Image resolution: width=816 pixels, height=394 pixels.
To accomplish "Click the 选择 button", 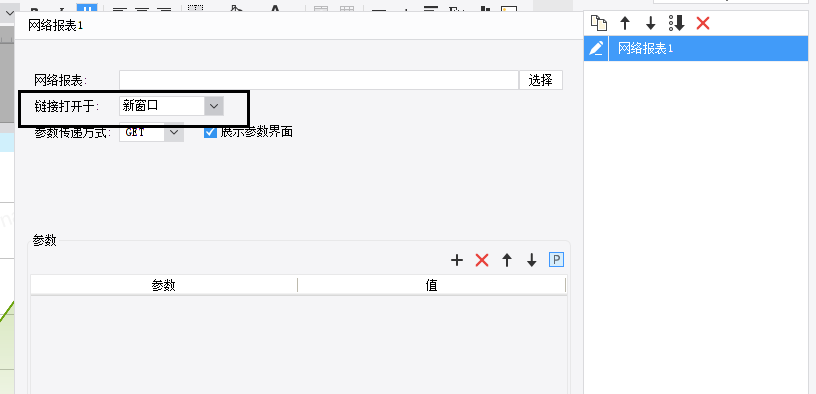I will point(541,80).
